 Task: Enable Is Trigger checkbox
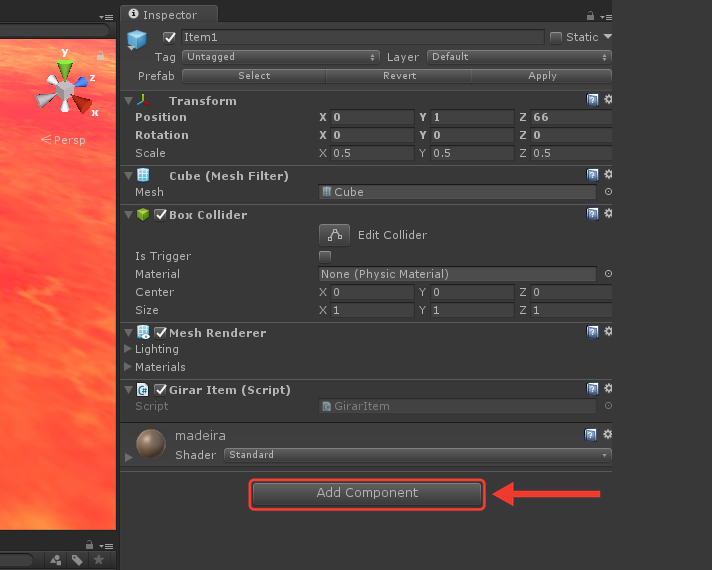(325, 257)
